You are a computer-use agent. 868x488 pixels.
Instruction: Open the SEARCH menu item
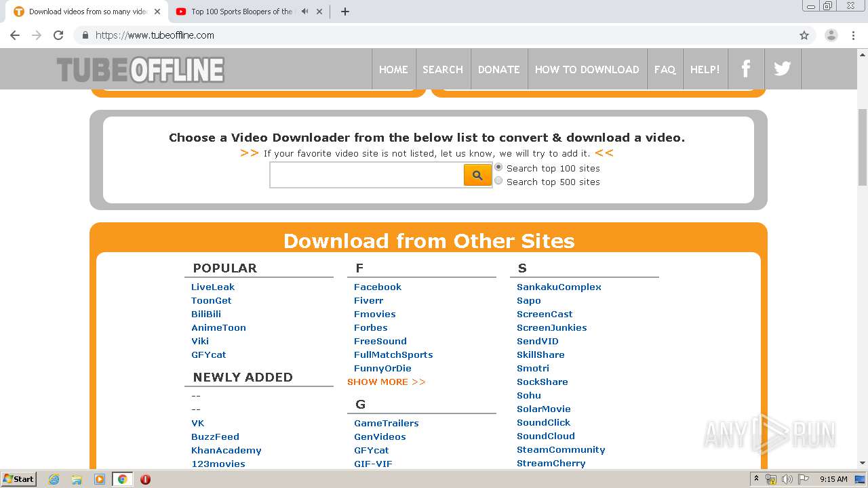[443, 69]
